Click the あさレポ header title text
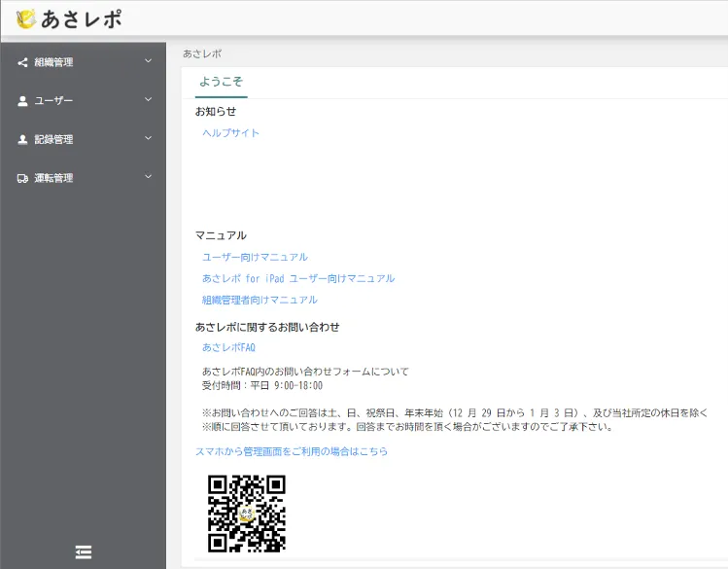This screenshot has height=569, width=728. [x=82, y=19]
